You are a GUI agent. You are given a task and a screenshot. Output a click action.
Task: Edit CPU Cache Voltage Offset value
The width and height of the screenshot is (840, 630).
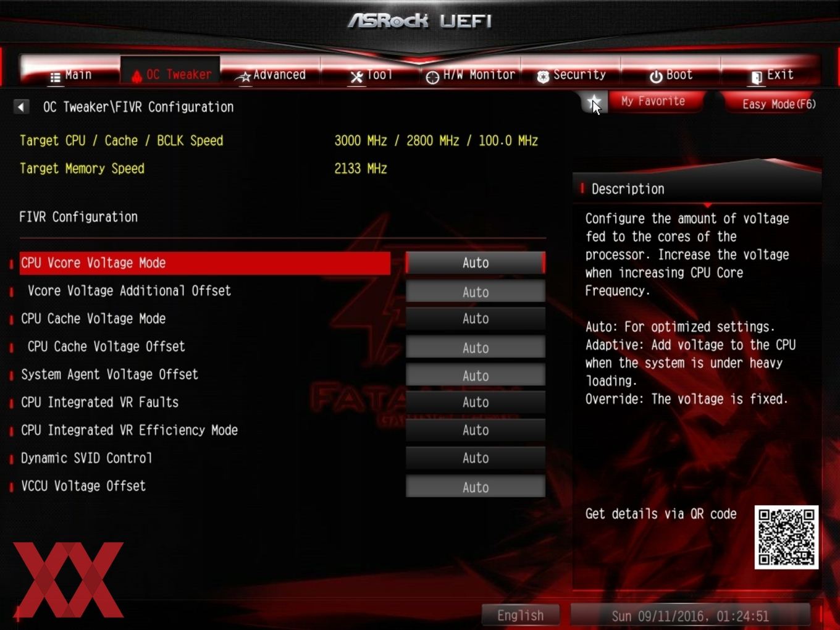click(x=476, y=348)
